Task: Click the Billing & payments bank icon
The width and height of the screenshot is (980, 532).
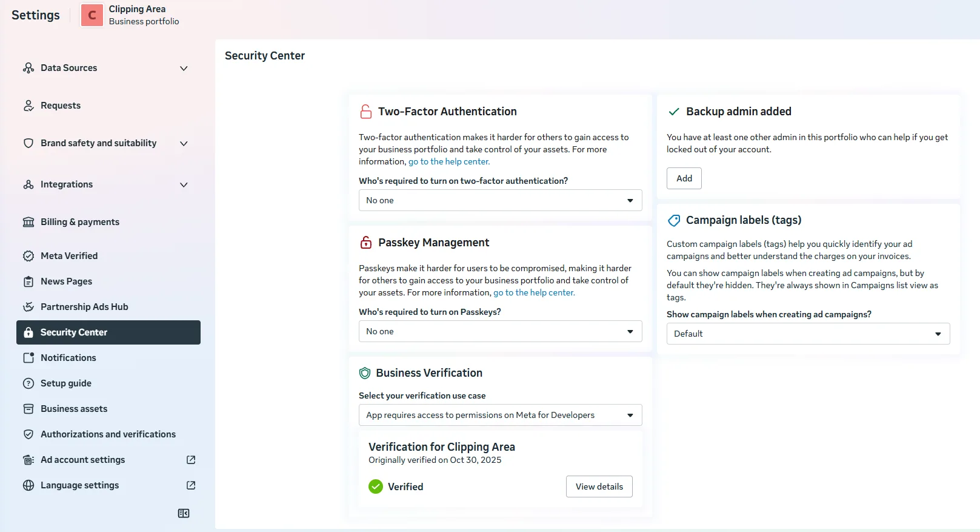Action: (x=28, y=222)
